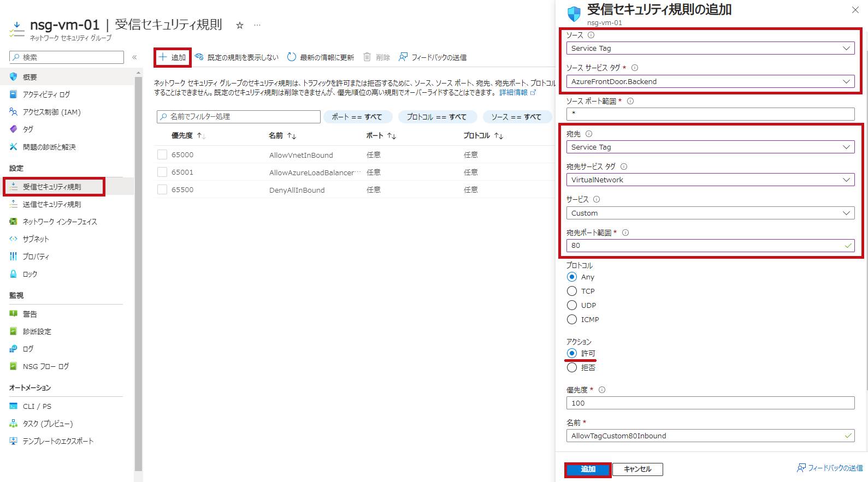The width and height of the screenshot is (868, 482).
Task: Click the 問題の診断と解決 wrench icon
Action: 14,147
